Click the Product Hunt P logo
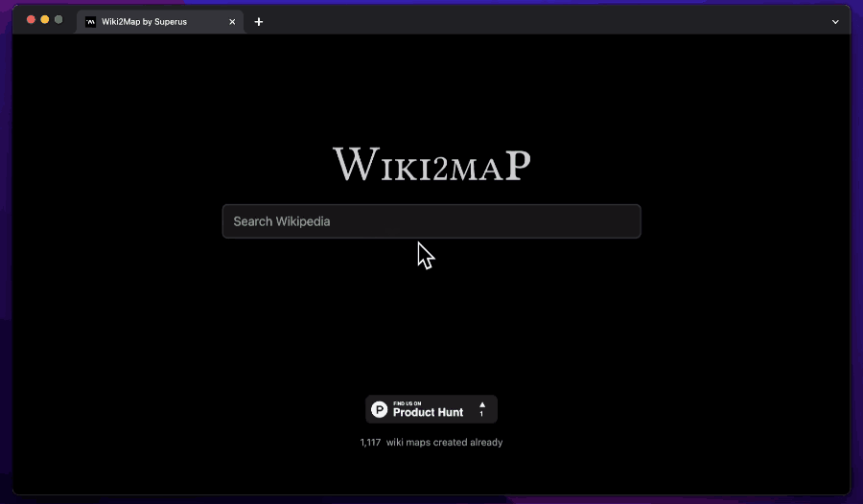The image size is (863, 504). pos(379,409)
